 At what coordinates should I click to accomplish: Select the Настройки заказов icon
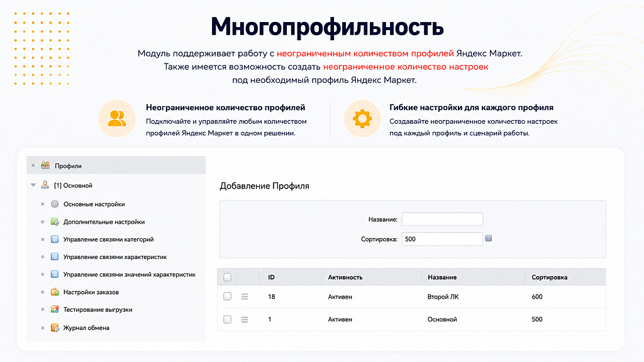click(x=55, y=292)
